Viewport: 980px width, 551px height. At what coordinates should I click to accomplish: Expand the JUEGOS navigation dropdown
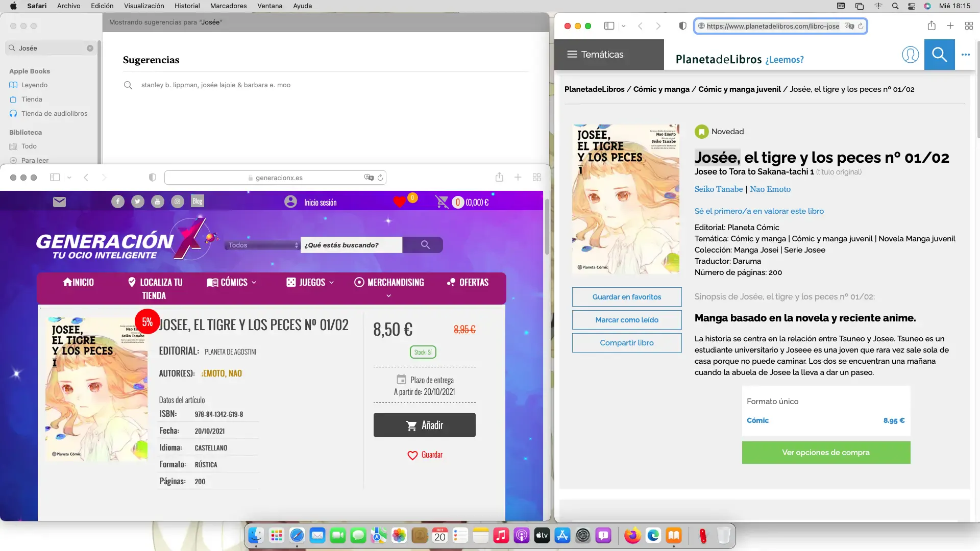pyautogui.click(x=310, y=282)
